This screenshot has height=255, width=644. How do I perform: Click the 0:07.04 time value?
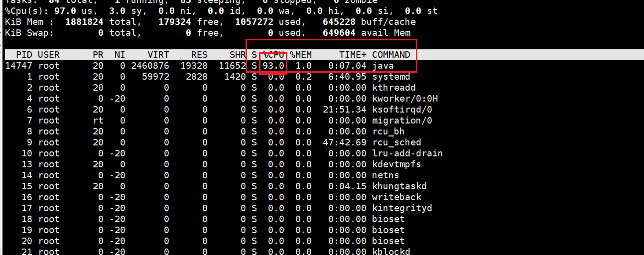(347, 66)
